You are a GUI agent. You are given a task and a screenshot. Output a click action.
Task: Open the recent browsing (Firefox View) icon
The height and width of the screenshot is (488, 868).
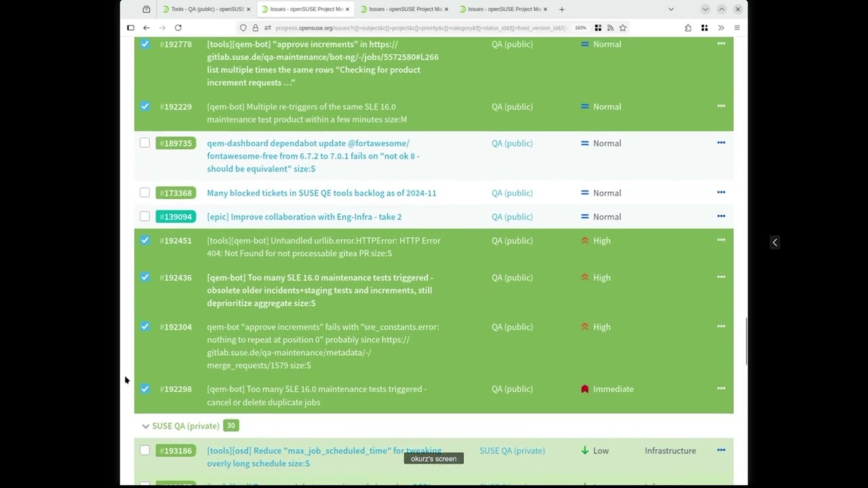pos(146,9)
